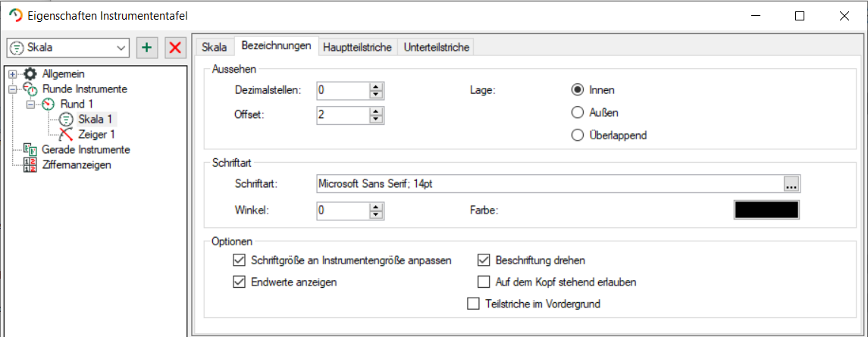Click the red X delete icon
The width and height of the screenshot is (868, 337).
point(175,48)
